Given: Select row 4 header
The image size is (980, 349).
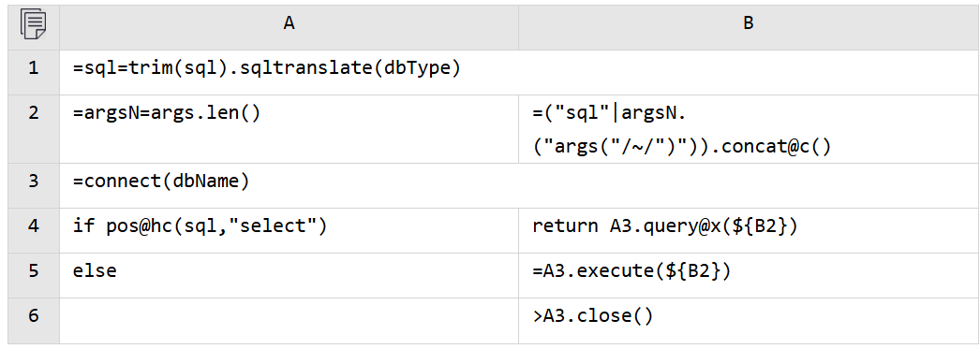Looking at the screenshot, I should (x=34, y=230).
